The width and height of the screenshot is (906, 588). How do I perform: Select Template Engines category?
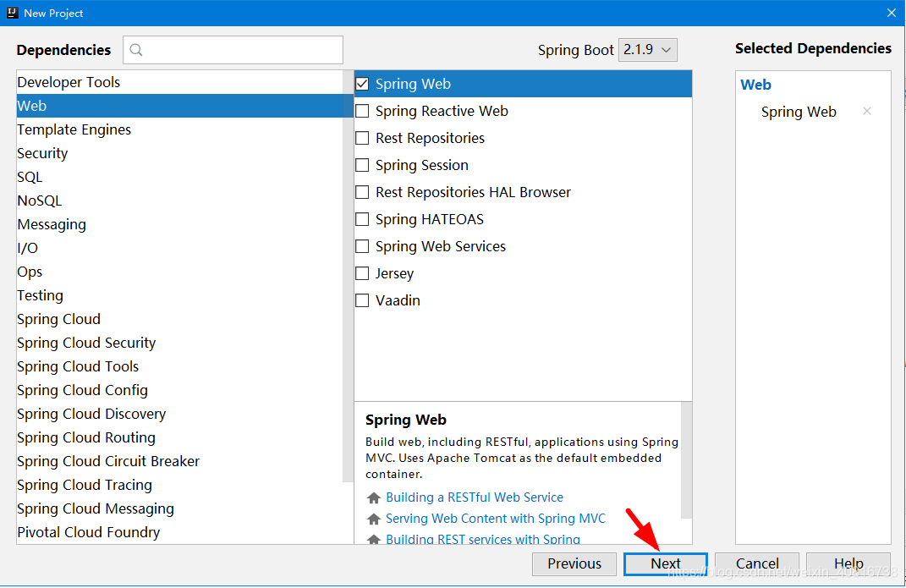179,129
